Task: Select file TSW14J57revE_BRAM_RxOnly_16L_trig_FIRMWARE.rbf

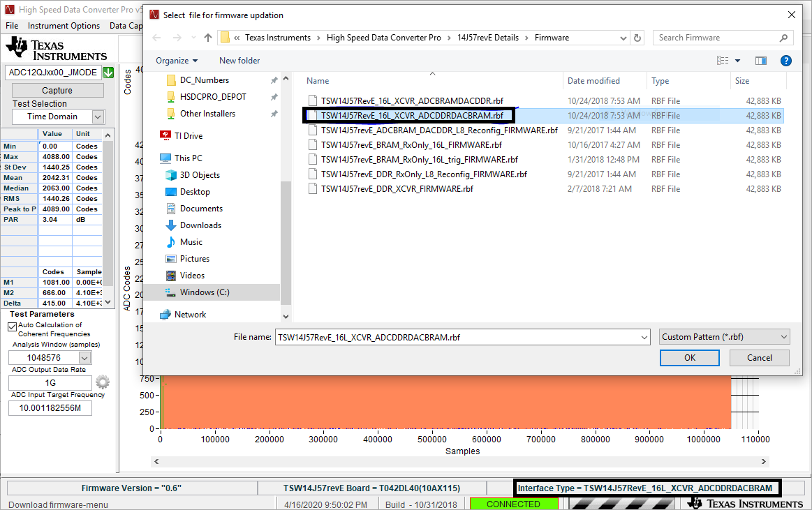Action: (420, 159)
